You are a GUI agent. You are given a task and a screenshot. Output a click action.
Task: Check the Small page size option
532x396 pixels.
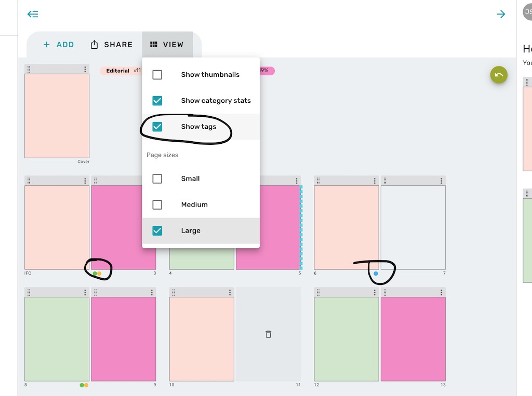(157, 179)
